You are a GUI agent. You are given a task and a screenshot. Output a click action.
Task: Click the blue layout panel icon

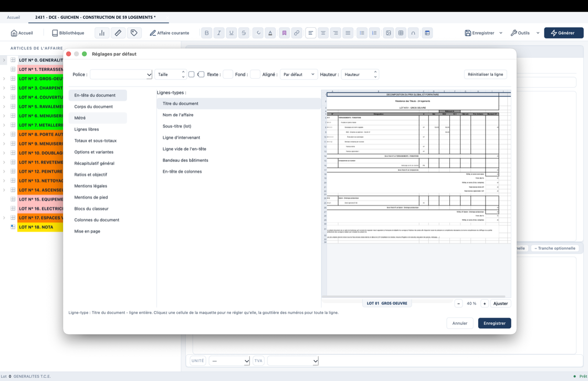pyautogui.click(x=427, y=33)
